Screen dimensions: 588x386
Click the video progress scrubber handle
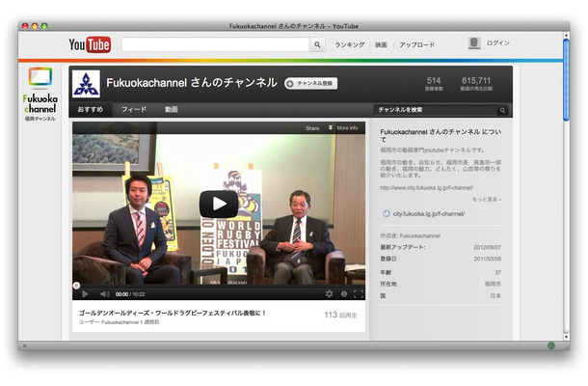(x=76, y=286)
